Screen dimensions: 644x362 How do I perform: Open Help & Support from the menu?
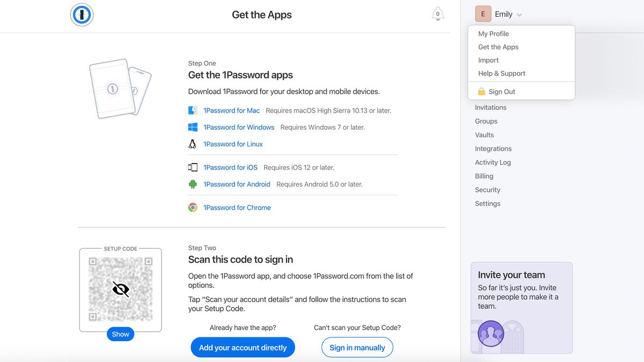[501, 73]
